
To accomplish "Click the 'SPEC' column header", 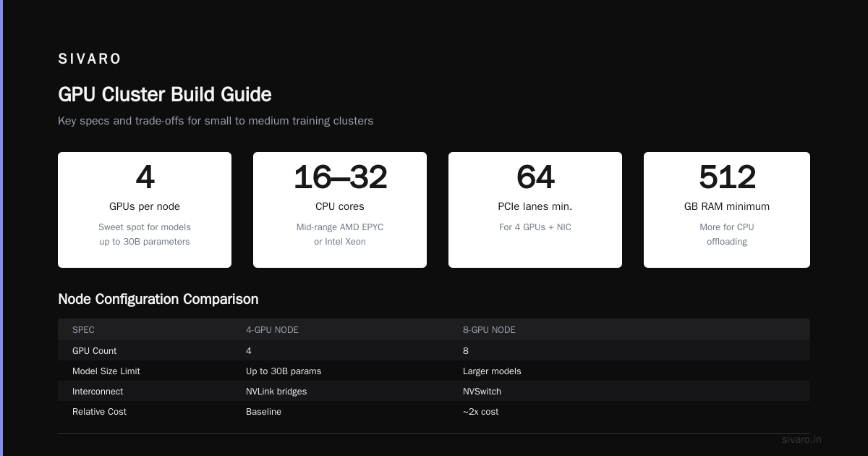I will coord(83,330).
